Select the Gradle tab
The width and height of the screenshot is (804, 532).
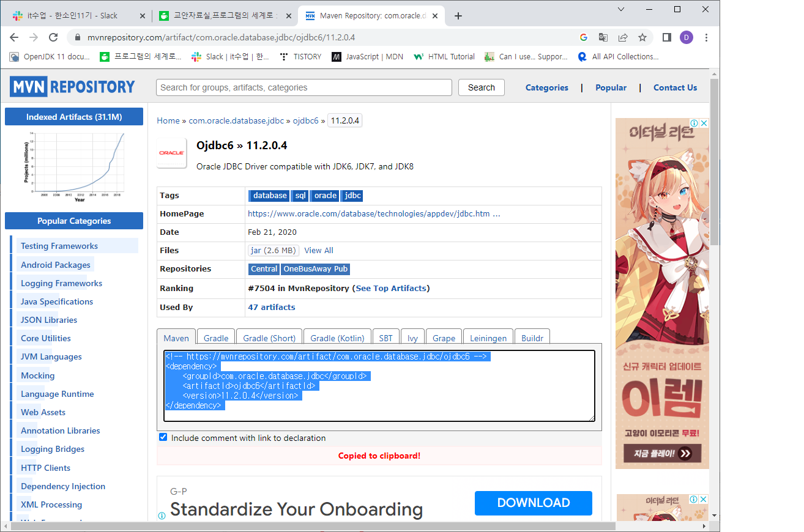coord(216,338)
